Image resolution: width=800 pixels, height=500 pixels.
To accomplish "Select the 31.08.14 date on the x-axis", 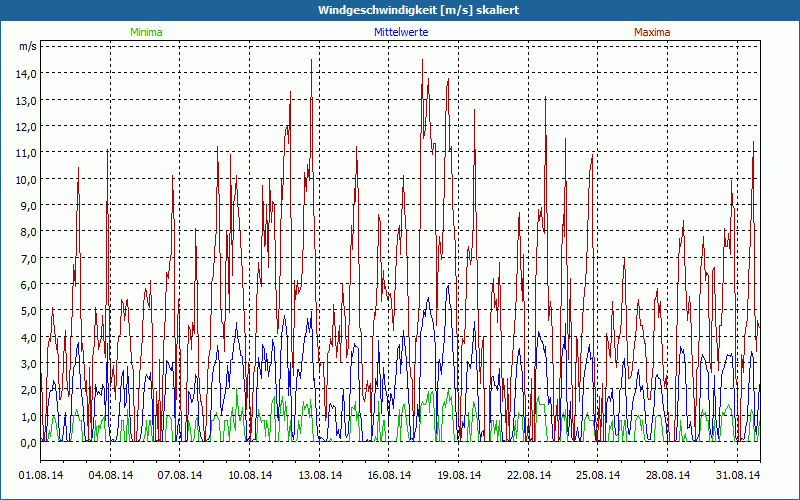I will point(738,475).
